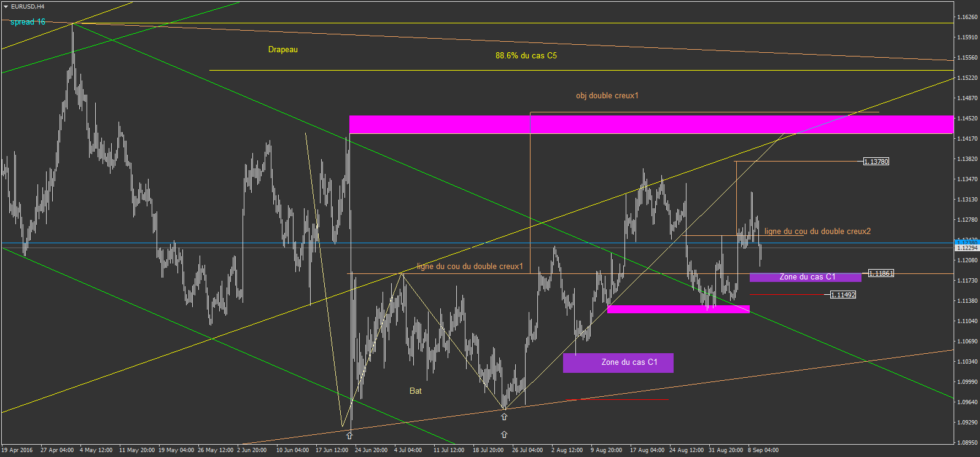Viewport: 980px width, 457px height.
Task: Click 1.11040 on the price axis
Action: coord(967,321)
